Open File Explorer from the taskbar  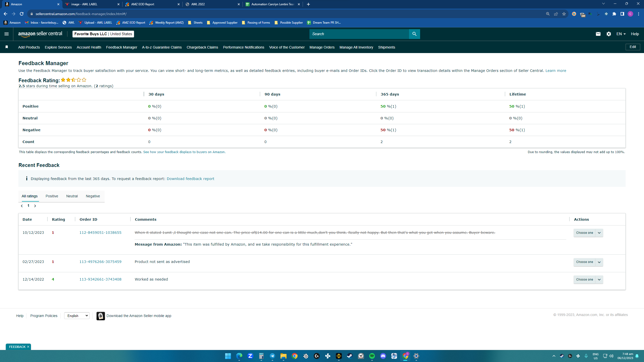coord(284,356)
